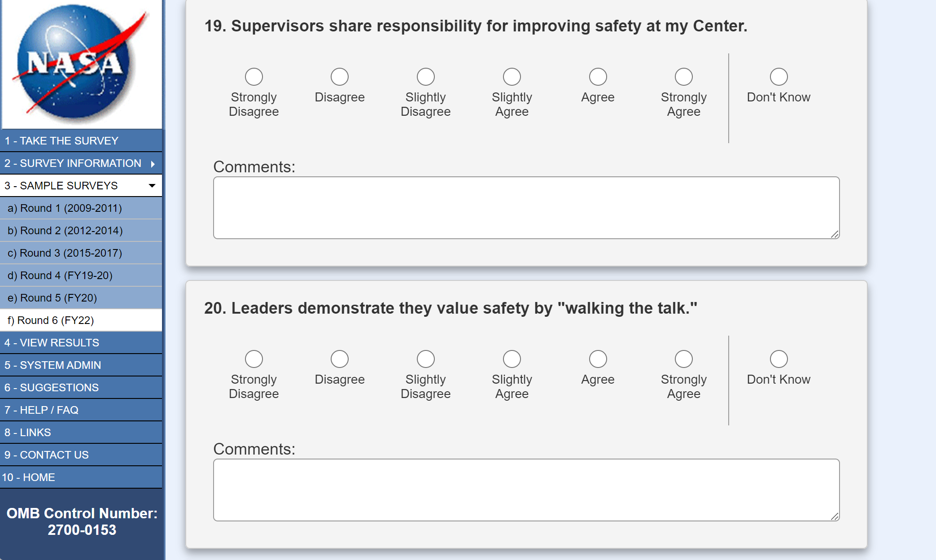Navigate to Home in the sidebar
936x560 pixels.
point(29,477)
